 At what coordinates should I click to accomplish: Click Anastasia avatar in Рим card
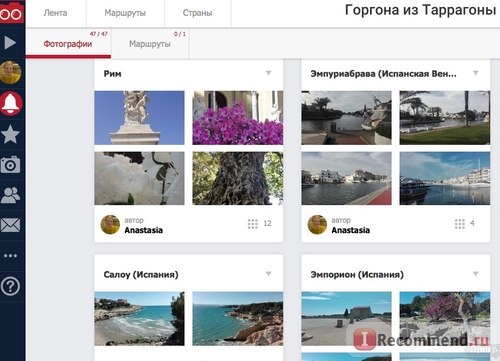coord(110,224)
